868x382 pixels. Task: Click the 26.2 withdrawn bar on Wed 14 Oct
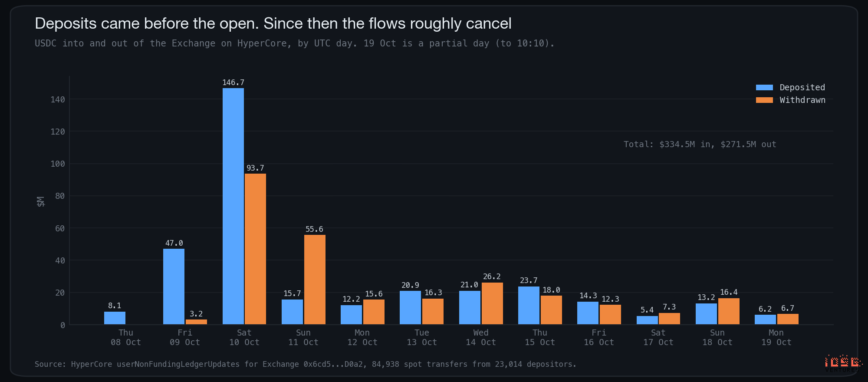[x=492, y=303]
